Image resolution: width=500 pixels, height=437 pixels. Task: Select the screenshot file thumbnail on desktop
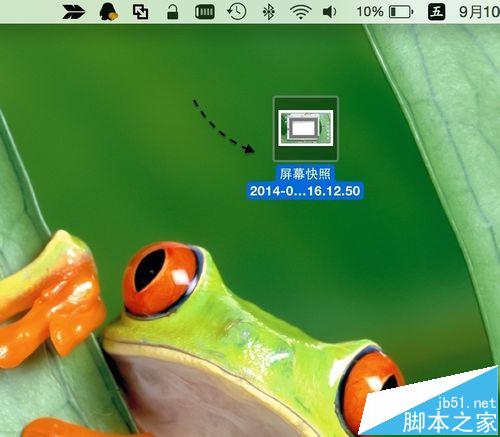[306, 129]
